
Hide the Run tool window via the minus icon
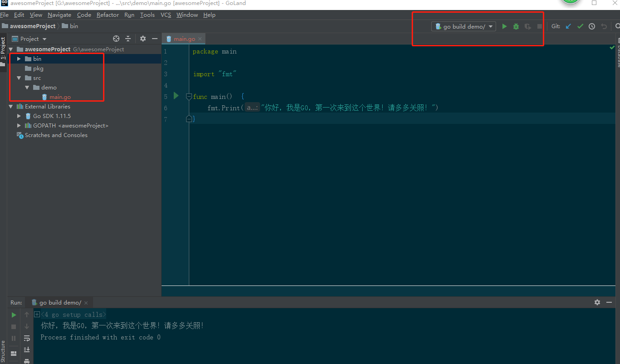[609, 302]
